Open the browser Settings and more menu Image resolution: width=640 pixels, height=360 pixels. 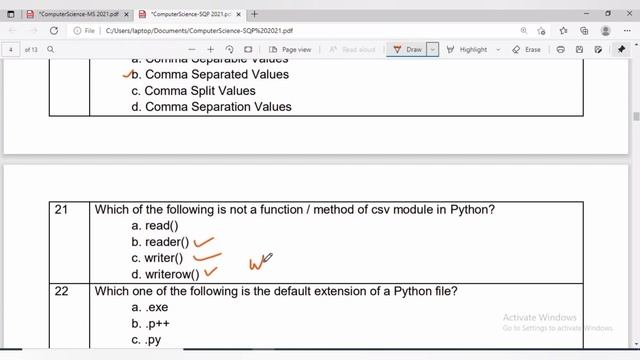pos(627,31)
